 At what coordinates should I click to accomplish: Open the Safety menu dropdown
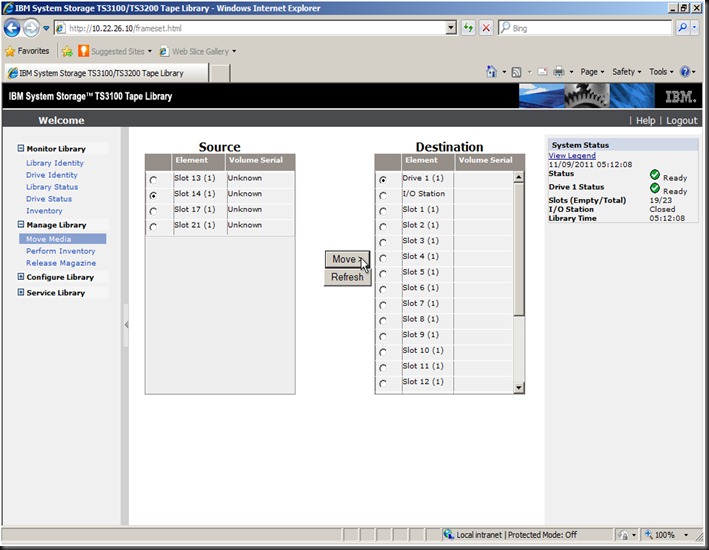click(626, 71)
